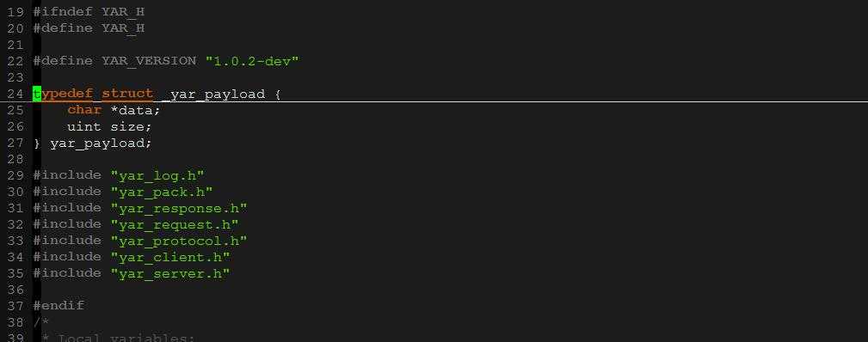Click the YAR_VERSION macro name
Viewport: 868px width, 342px height.
pyautogui.click(x=149, y=61)
